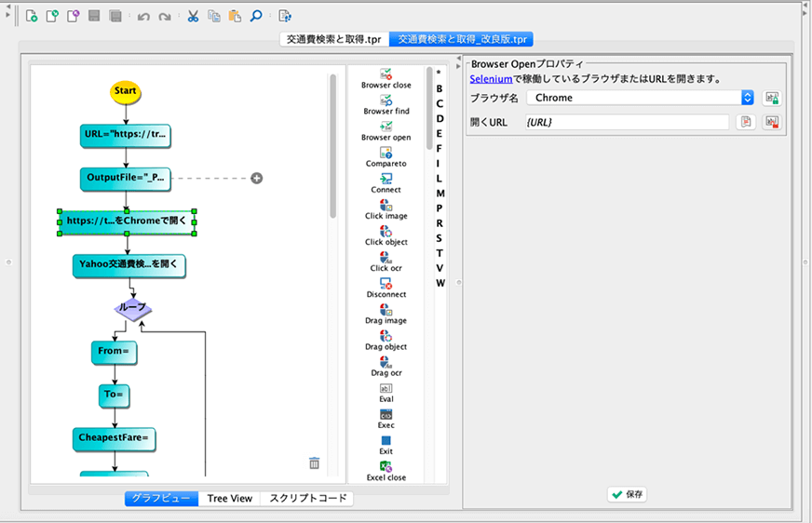The image size is (812, 523).
Task: Select the To= node
Action: tap(115, 396)
